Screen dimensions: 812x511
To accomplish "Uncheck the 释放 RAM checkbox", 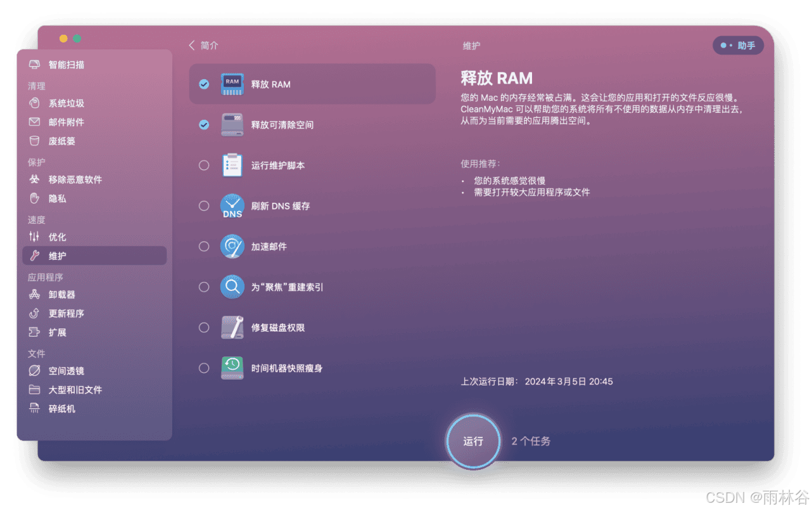I will [x=204, y=84].
